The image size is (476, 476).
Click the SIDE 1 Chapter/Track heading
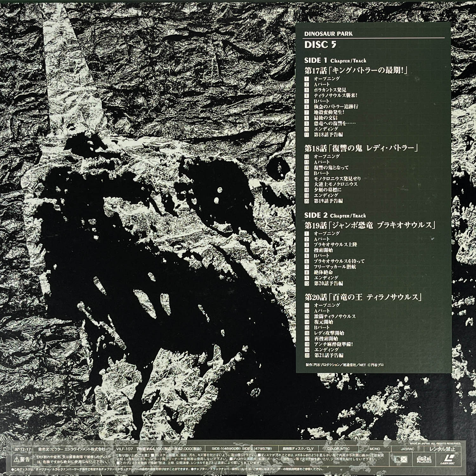tap(335, 60)
